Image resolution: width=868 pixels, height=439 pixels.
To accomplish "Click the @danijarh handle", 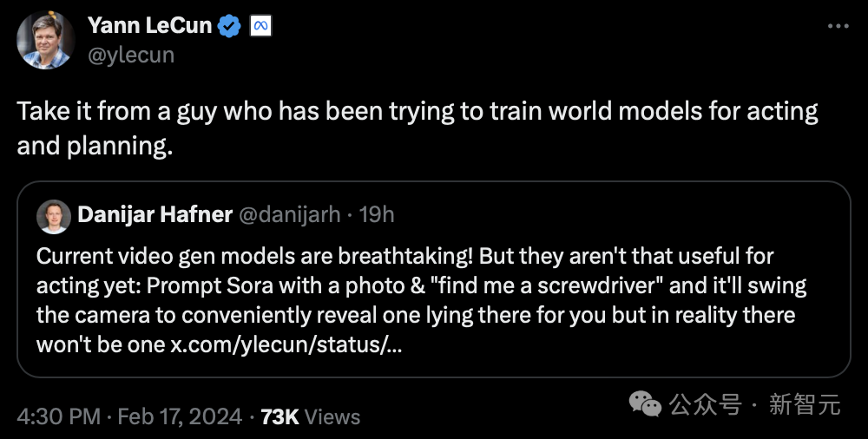I will tap(290, 214).
